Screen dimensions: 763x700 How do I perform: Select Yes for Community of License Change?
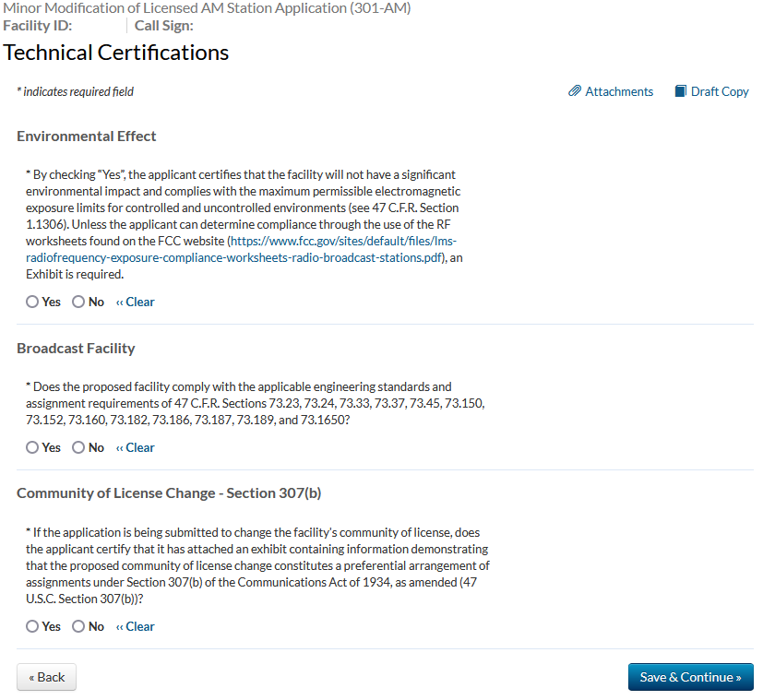click(x=33, y=626)
